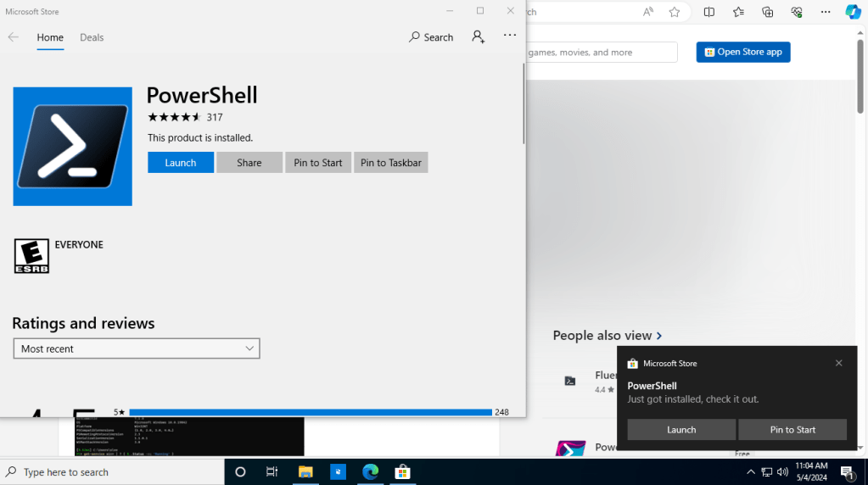Click the PowerShell screenshot thumbnail in Edge
Image resolution: width=868 pixels, height=485 pixels.
click(x=189, y=437)
